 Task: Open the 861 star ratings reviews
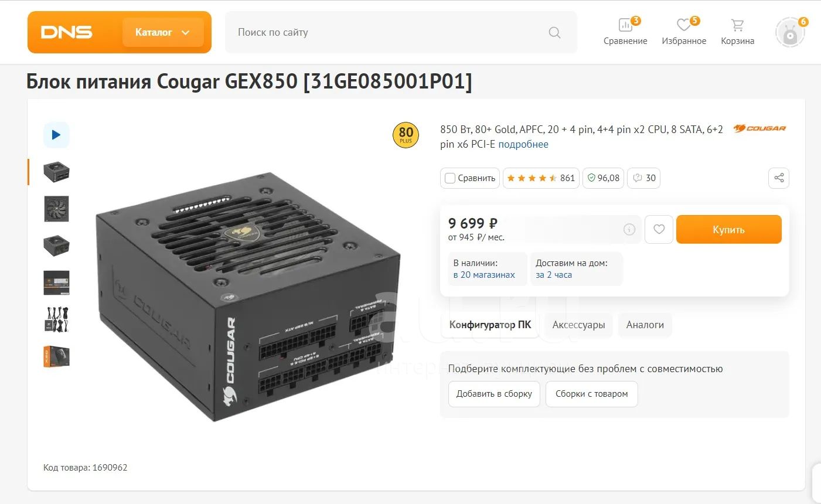point(541,178)
